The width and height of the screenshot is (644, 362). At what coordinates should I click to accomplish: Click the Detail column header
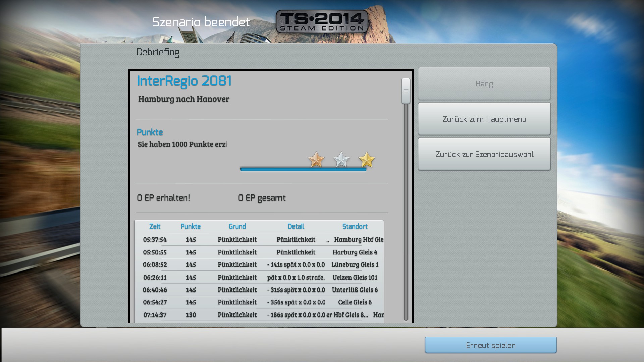point(296,227)
